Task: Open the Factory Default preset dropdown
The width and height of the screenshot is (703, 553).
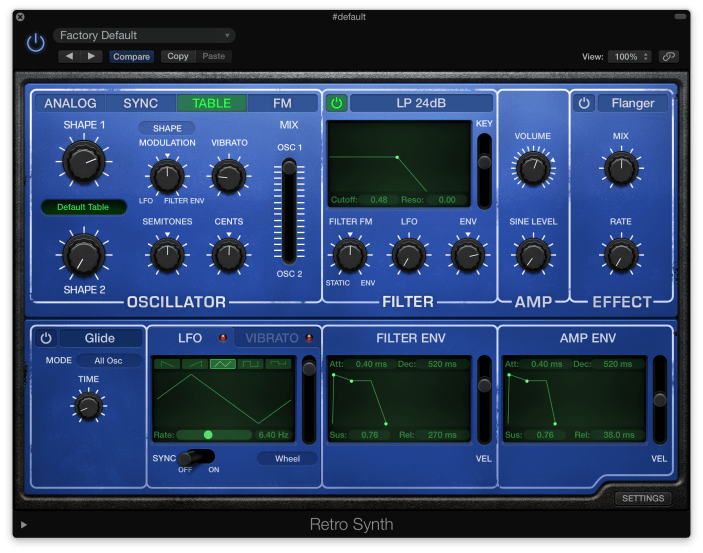Action: [x=144, y=36]
